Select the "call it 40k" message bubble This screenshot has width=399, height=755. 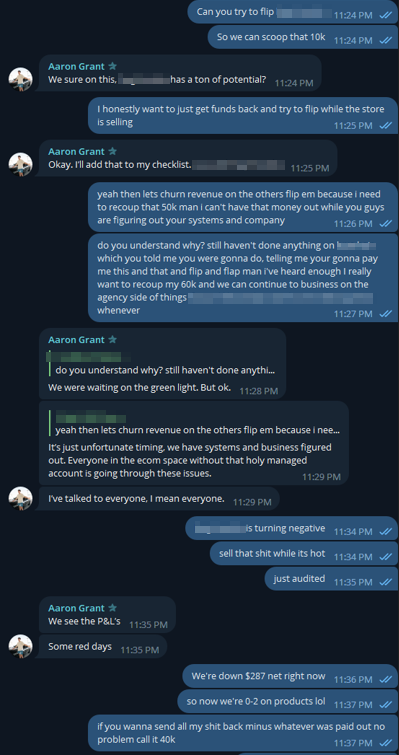pyautogui.click(x=243, y=733)
